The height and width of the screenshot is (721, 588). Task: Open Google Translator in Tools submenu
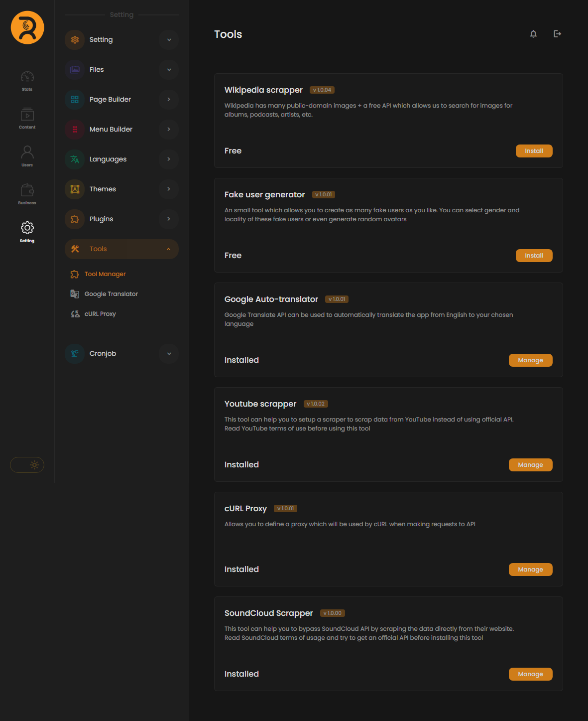tap(111, 294)
